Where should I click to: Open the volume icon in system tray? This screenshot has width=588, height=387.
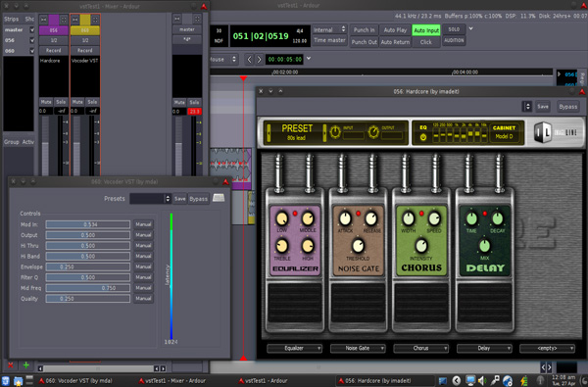482,380
